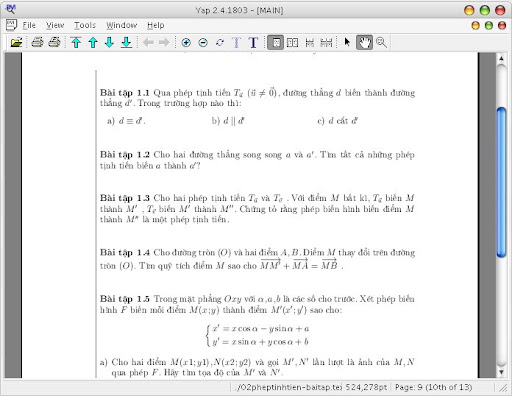Jump to the last page arrow
Viewport: 512px width, 396px height.
tap(126, 43)
